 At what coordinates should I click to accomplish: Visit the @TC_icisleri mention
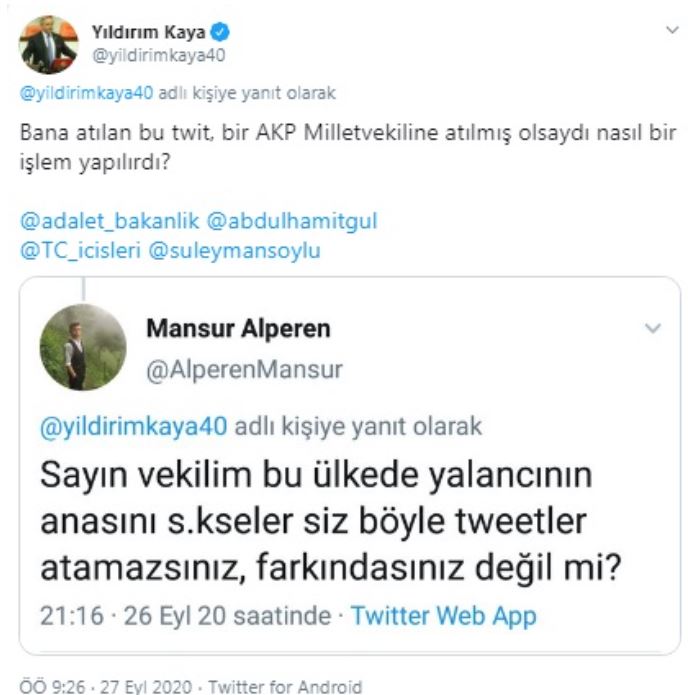tap(80, 251)
